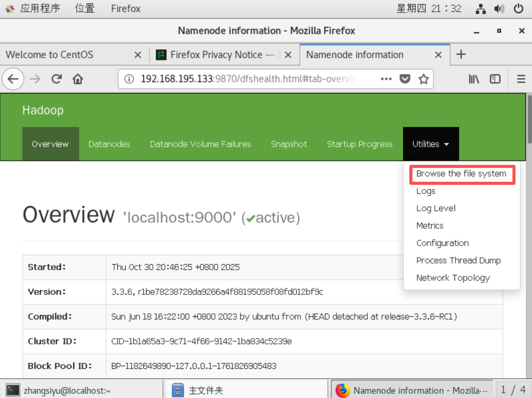
Task: Open tracking protection shield settings
Action: pyautogui.click(x=405, y=79)
